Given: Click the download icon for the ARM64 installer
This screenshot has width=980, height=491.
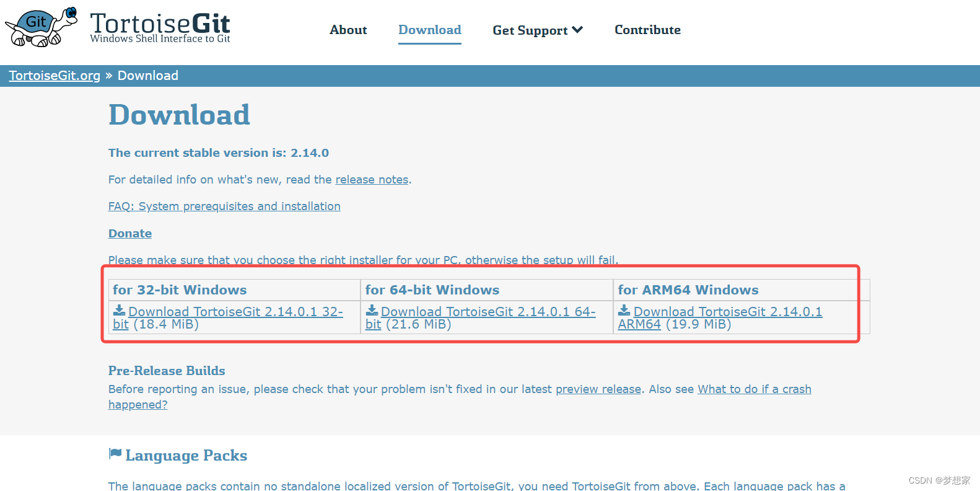Looking at the screenshot, I should tap(624, 310).
